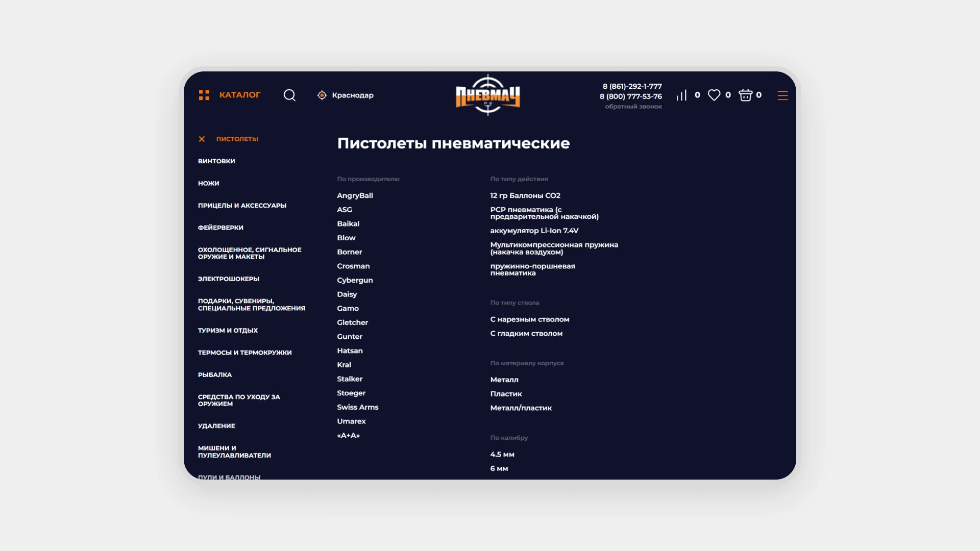Click the orange catalog grid icon
Screen dimensions: 980x551
(x=204, y=95)
